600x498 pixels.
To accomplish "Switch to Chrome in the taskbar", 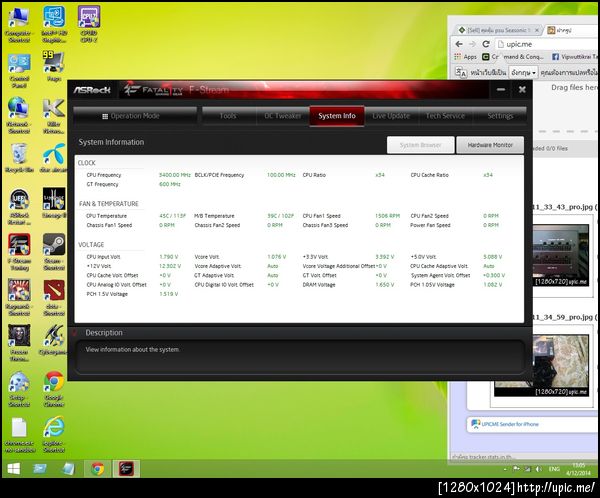I will 98,469.
